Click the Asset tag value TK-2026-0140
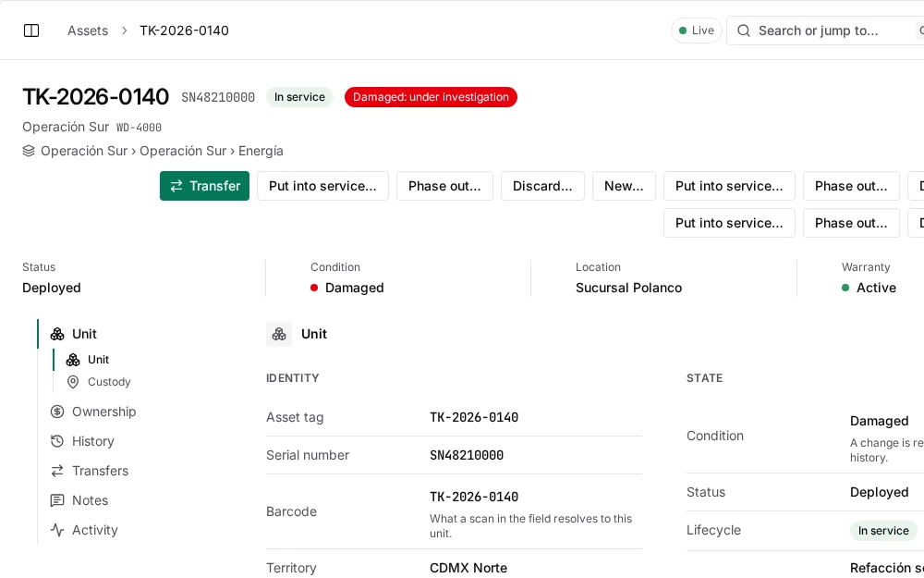 [474, 418]
